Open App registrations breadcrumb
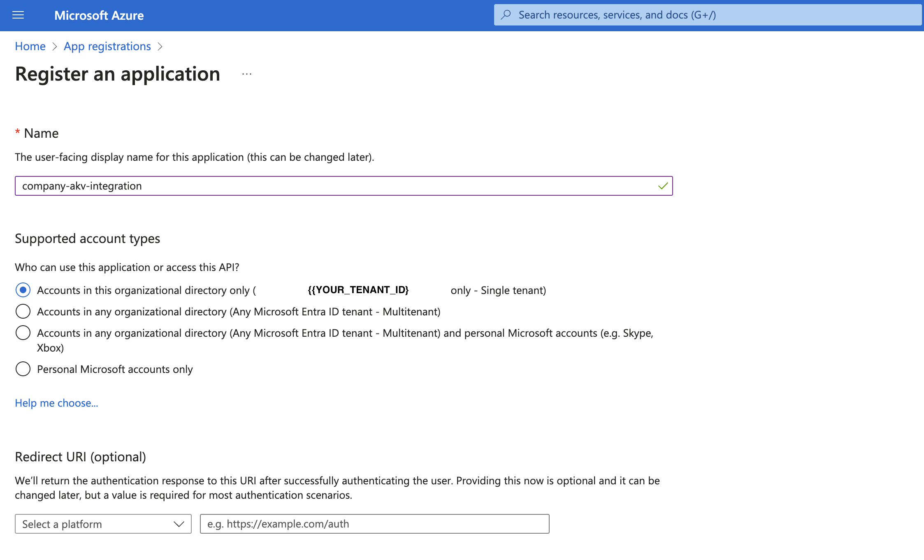The image size is (924, 560). pyautogui.click(x=107, y=46)
